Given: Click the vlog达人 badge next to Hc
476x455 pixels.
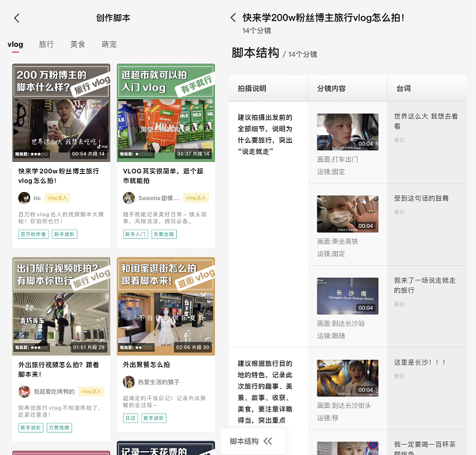Looking at the screenshot, I should [57, 198].
